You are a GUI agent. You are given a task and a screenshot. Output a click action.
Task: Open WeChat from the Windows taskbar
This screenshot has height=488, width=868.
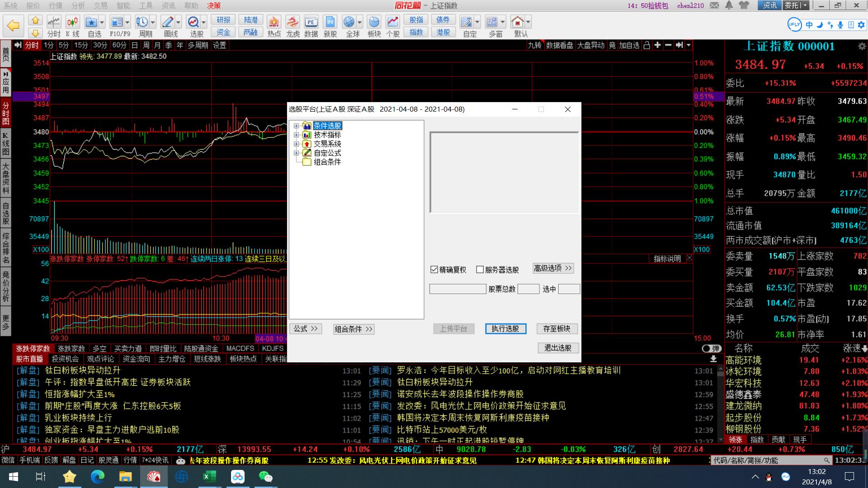coord(266,476)
